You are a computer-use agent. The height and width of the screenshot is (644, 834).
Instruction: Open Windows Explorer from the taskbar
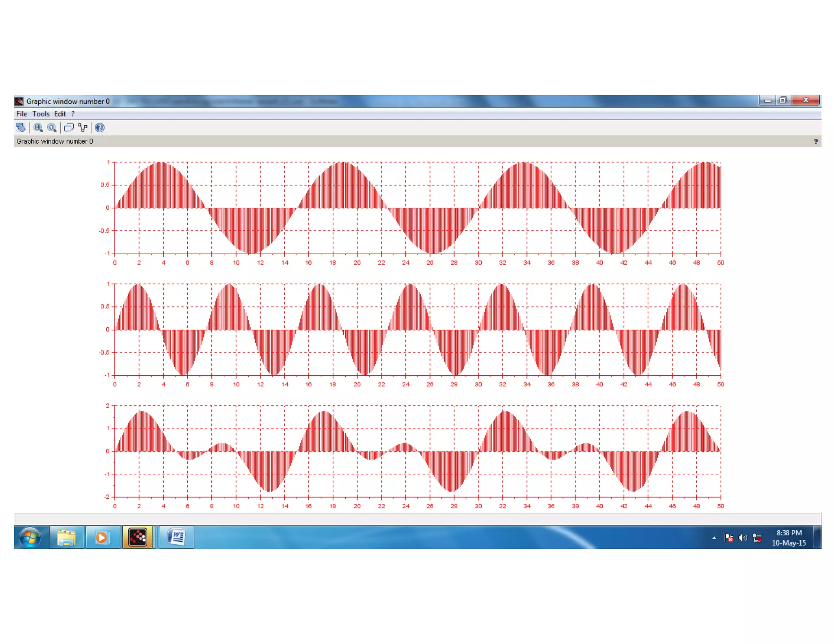[x=67, y=537]
